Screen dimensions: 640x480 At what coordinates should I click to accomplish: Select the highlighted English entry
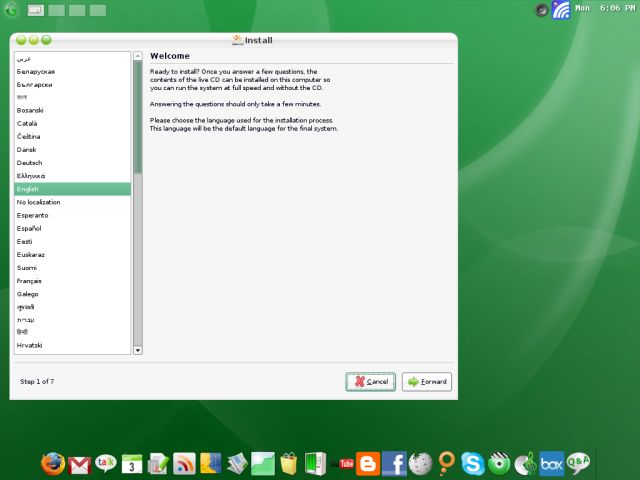tap(73, 189)
